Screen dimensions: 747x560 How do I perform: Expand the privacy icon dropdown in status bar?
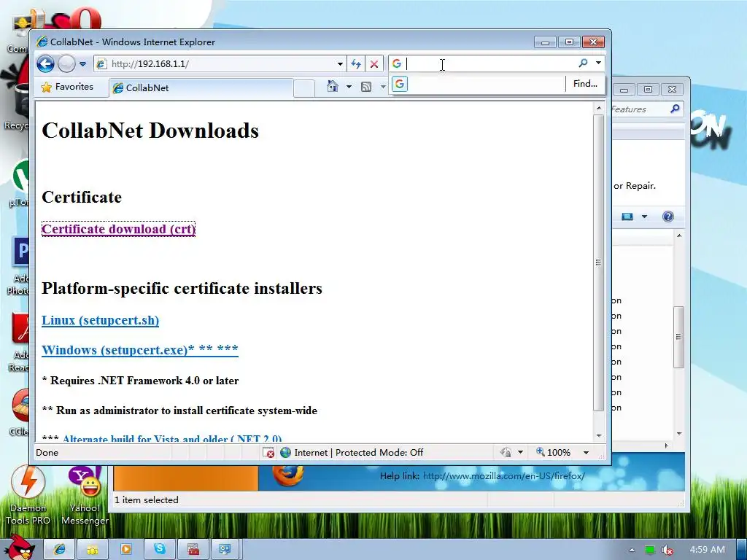point(520,452)
